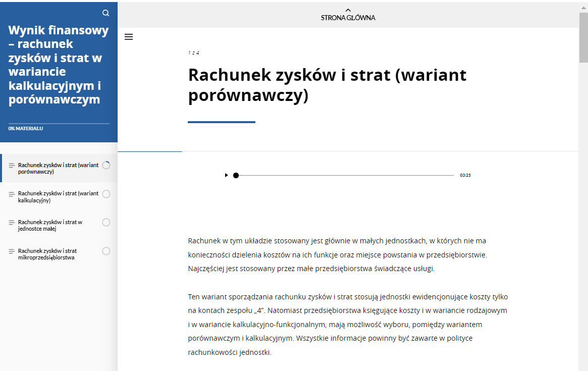Click the lines icon beside 'wariant porównawczy' lesson
The image size is (588, 371).
tap(12, 166)
